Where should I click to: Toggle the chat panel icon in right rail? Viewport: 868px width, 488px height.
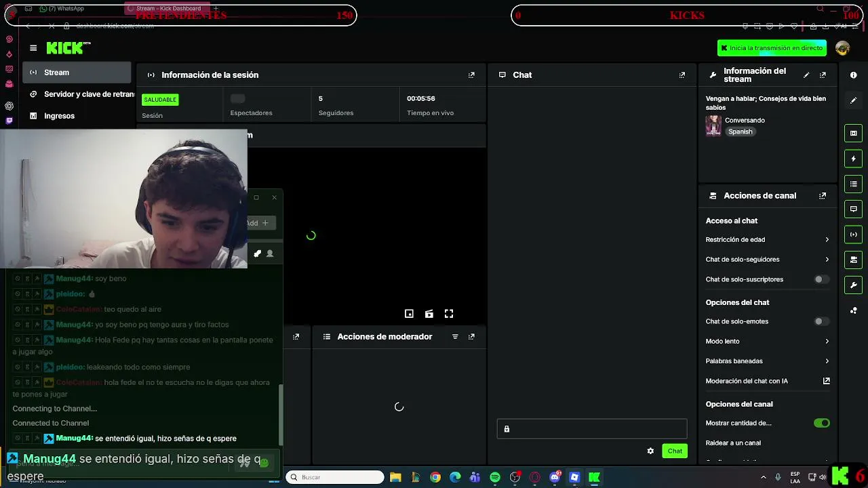tap(854, 209)
